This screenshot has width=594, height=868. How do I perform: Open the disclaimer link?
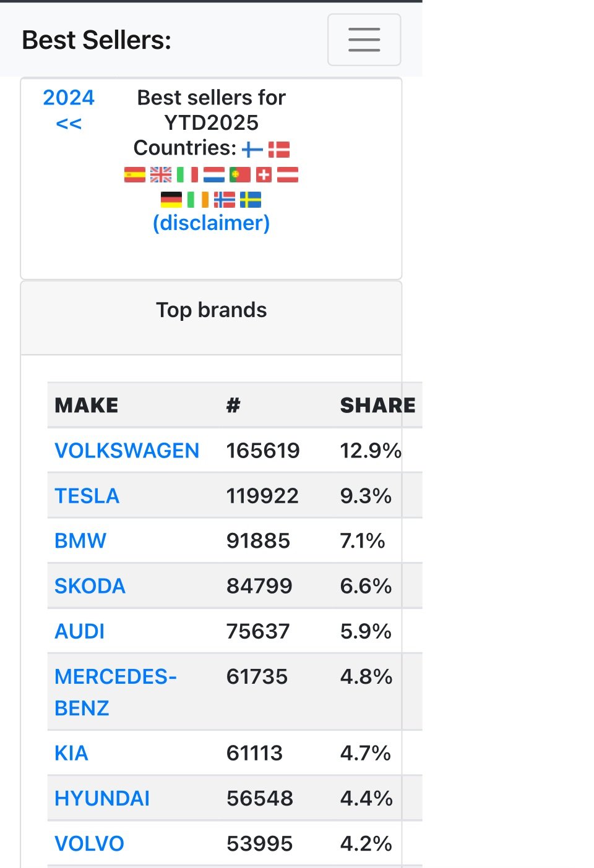(x=212, y=223)
